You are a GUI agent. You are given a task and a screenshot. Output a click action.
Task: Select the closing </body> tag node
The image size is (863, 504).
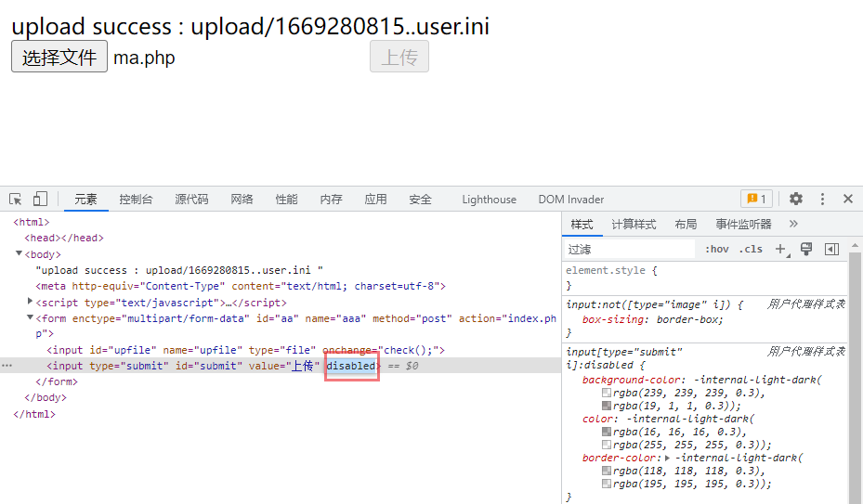[x=46, y=398]
